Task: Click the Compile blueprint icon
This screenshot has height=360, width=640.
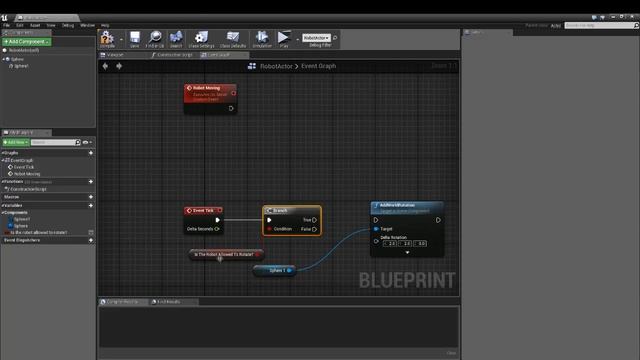Action: tap(107, 37)
